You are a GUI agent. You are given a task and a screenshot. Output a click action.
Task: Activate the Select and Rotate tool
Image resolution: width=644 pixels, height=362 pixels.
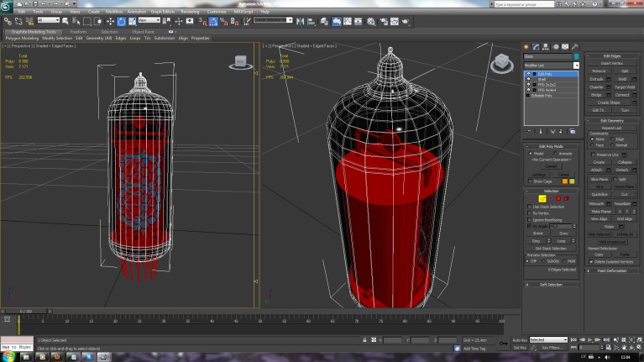coord(121,21)
